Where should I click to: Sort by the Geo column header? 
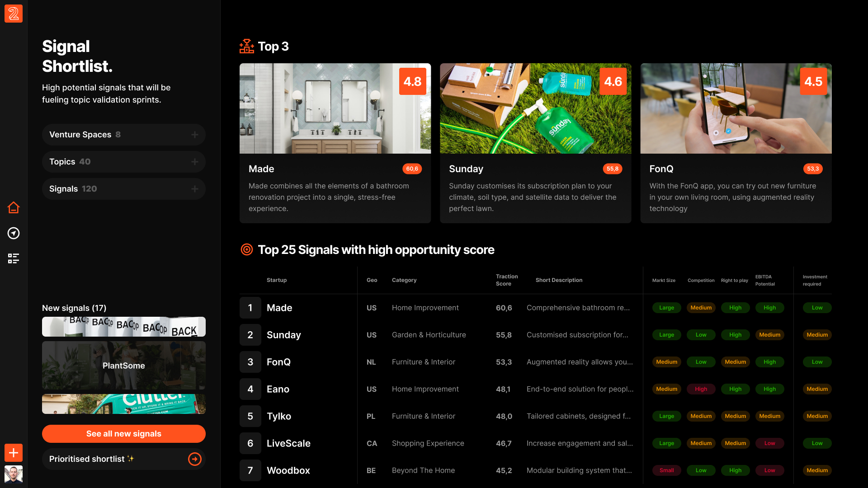coord(372,280)
